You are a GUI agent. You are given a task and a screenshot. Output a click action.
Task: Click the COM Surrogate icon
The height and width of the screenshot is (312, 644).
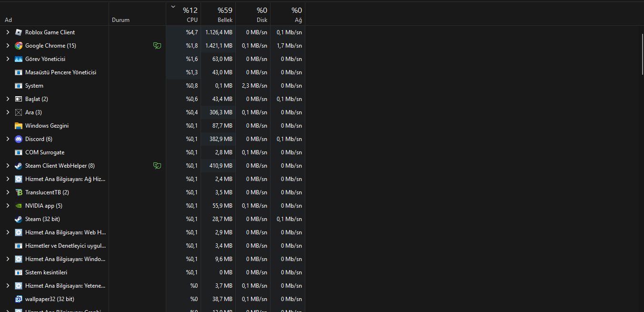click(19, 152)
